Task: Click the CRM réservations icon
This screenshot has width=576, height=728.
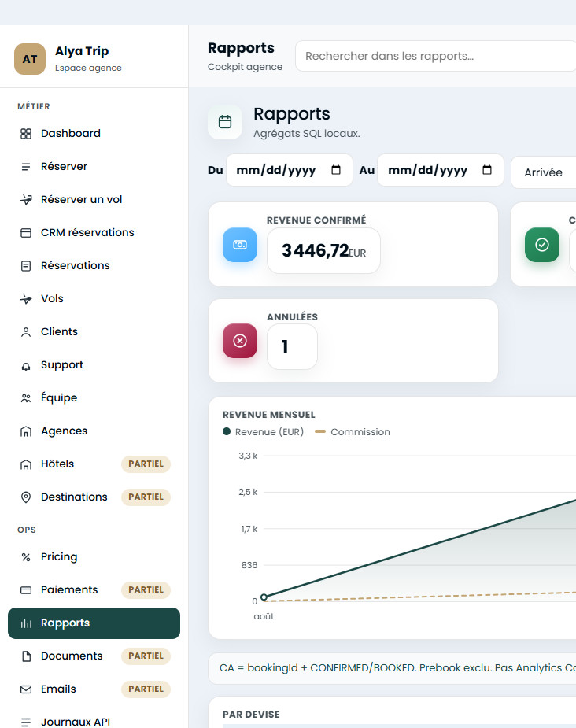Action: pyautogui.click(x=26, y=233)
